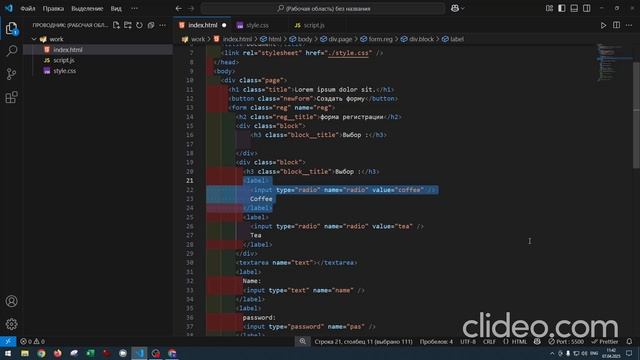Open the html breadcrumb dropdown
This screenshot has height=360, width=640.
(271, 39)
